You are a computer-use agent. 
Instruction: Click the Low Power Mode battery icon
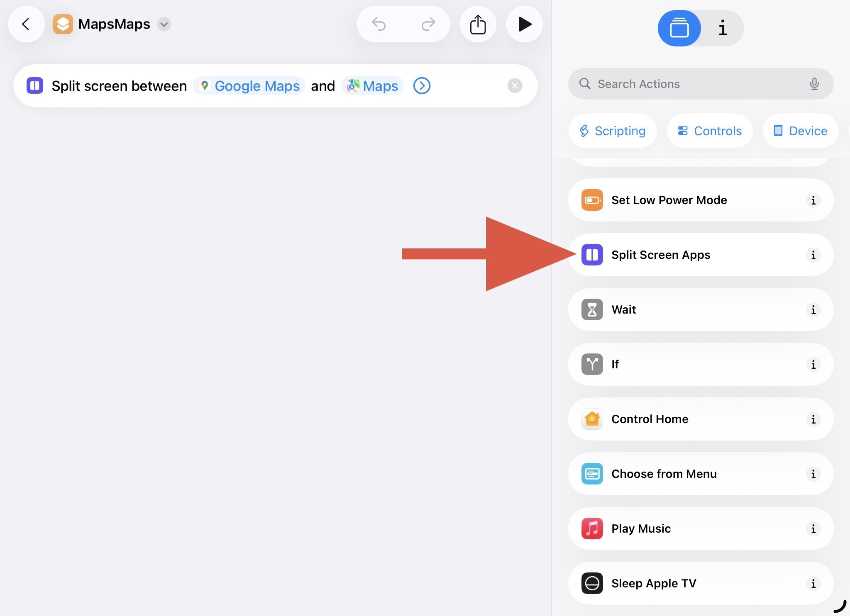(x=592, y=200)
